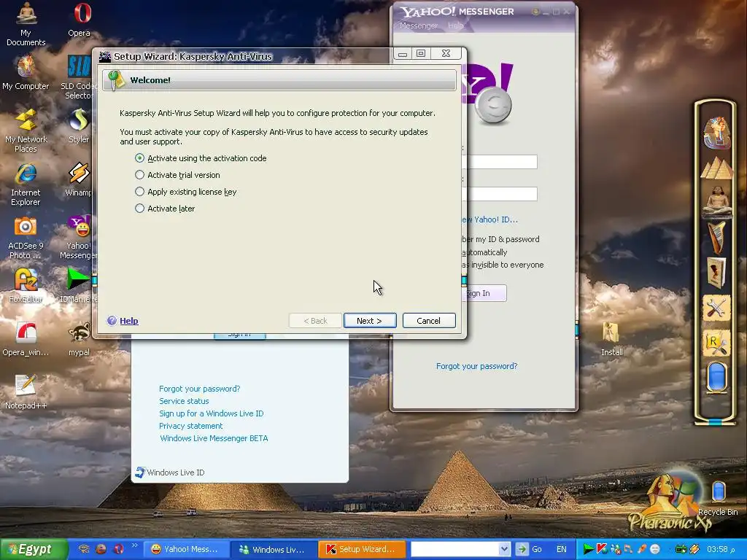Image resolution: width=747 pixels, height=560 pixels.
Task: Expand quick launch overflow chevron
Action: tap(134, 545)
